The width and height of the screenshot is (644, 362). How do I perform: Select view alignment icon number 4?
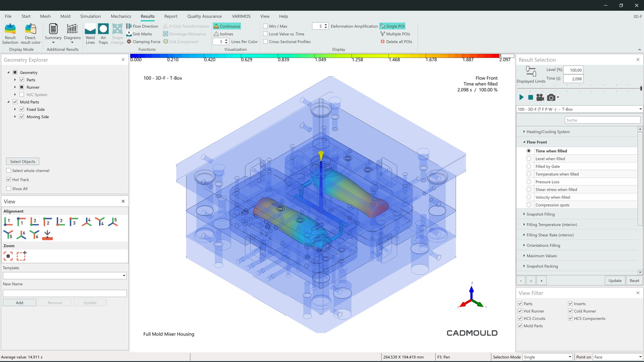click(x=87, y=222)
